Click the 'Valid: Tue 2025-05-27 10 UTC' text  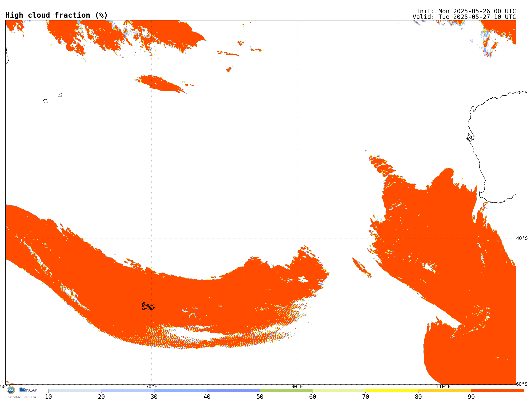pyautogui.click(x=464, y=17)
